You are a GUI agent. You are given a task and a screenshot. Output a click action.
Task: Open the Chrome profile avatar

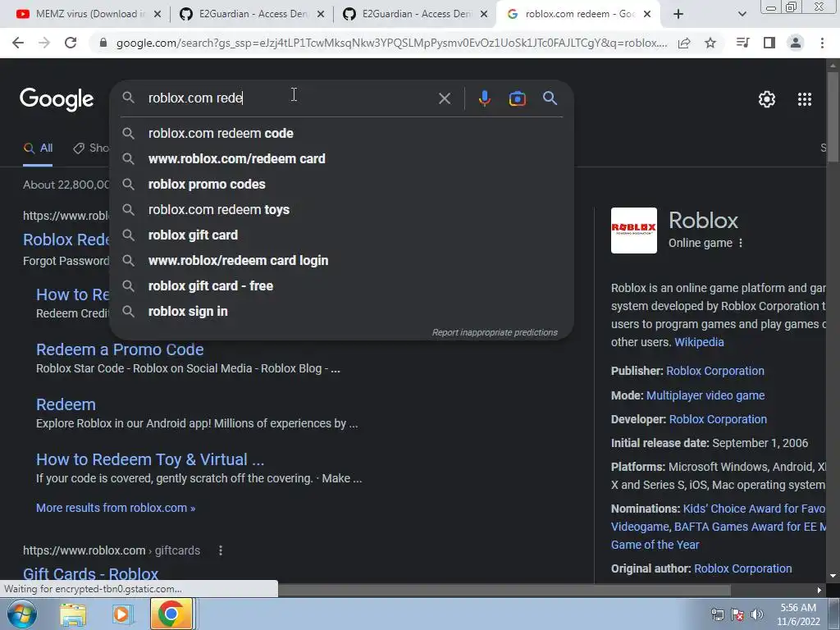click(x=796, y=43)
